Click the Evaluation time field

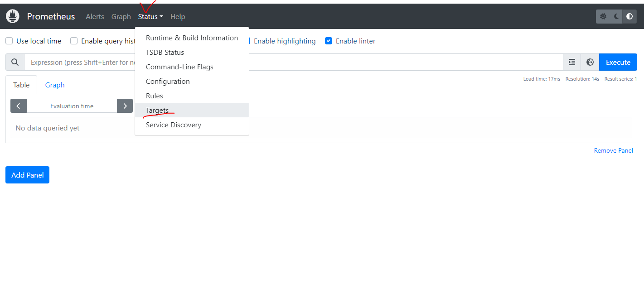72,106
